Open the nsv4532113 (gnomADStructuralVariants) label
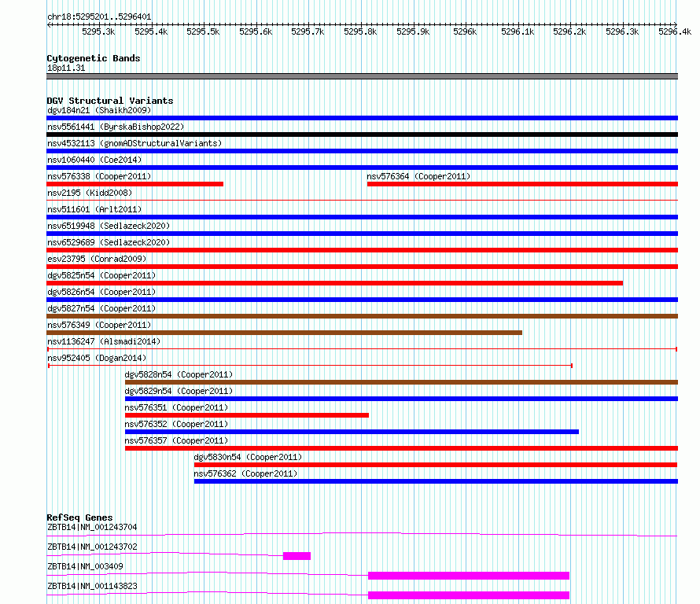The height and width of the screenshot is (604, 700). tap(134, 143)
